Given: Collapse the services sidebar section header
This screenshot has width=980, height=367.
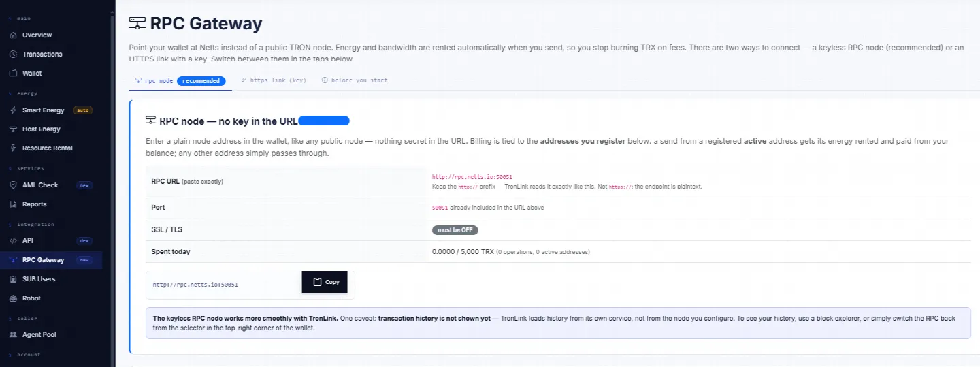Looking at the screenshot, I should click(25, 168).
